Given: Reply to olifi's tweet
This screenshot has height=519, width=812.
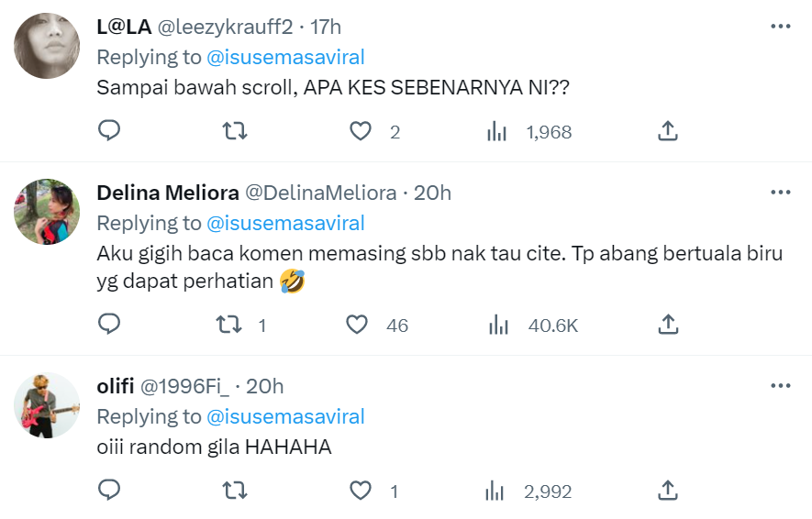Looking at the screenshot, I should click(109, 491).
